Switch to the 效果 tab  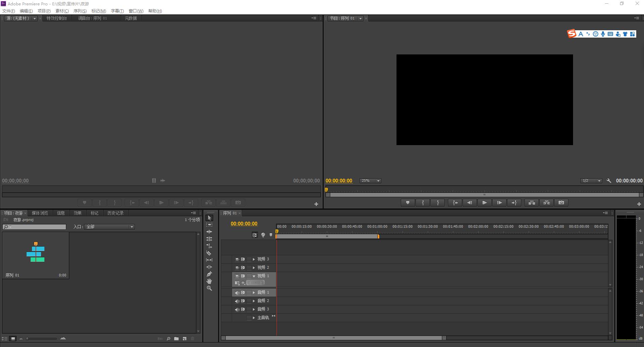(x=78, y=213)
